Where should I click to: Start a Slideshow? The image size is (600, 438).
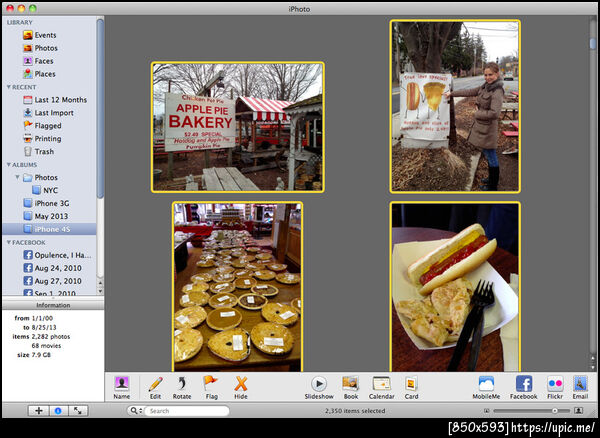tap(319, 388)
